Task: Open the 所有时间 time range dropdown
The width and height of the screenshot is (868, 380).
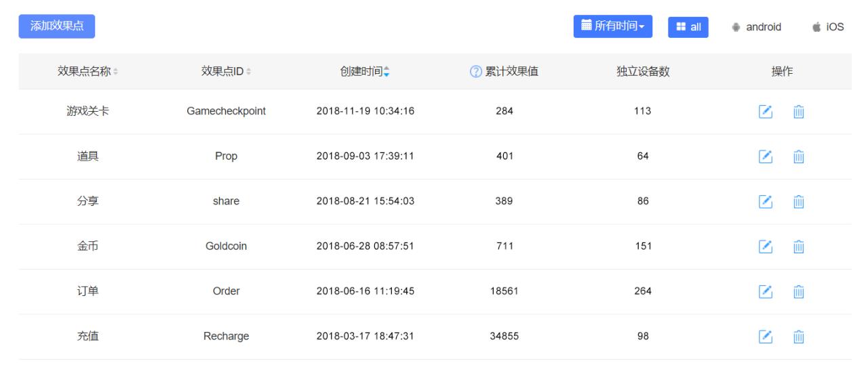Action: [613, 26]
